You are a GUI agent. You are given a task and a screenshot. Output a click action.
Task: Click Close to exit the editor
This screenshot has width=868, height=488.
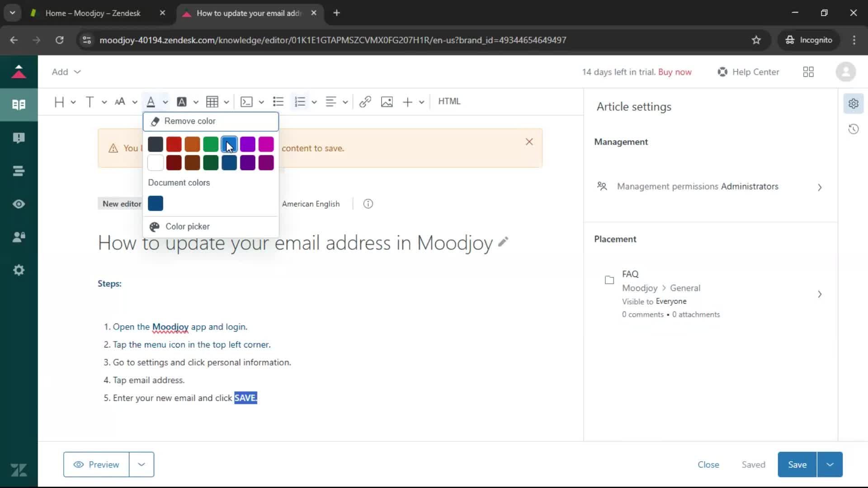[x=708, y=465]
